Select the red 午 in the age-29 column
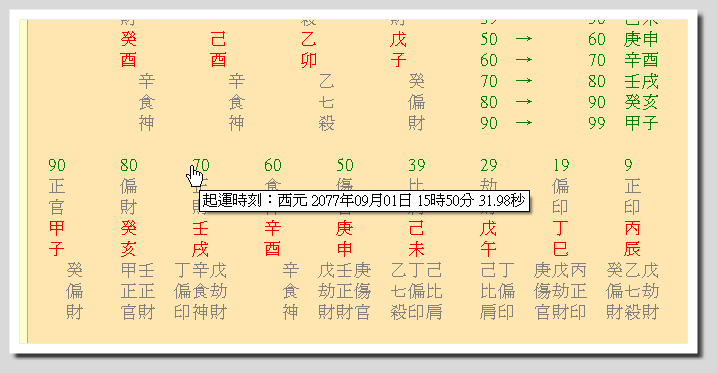Screen dimensions: 717x373 (488, 249)
